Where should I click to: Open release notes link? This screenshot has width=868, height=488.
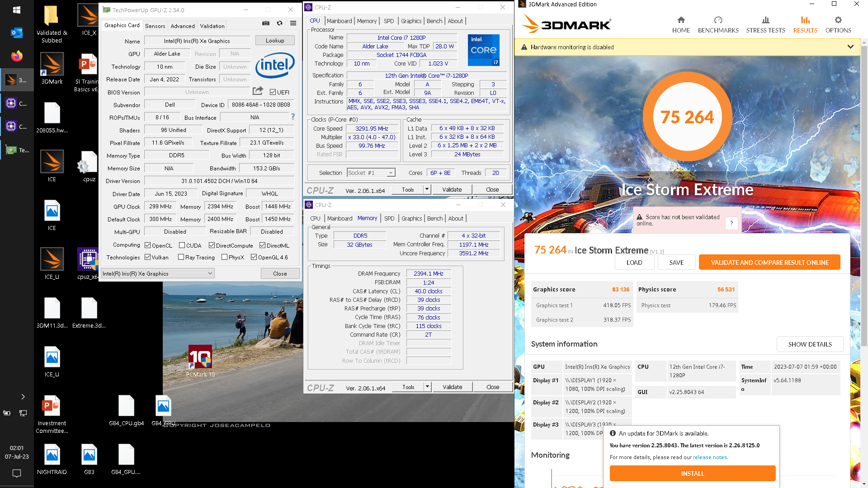coord(710,457)
